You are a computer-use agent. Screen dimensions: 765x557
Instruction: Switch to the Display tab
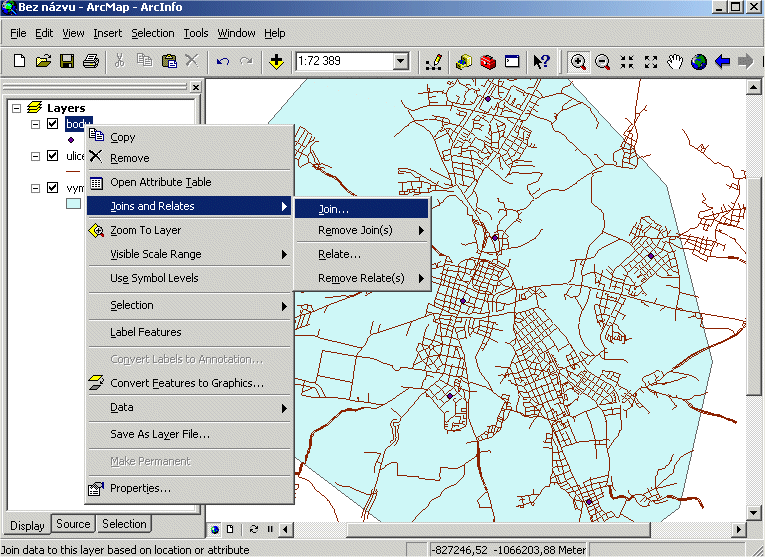point(27,525)
